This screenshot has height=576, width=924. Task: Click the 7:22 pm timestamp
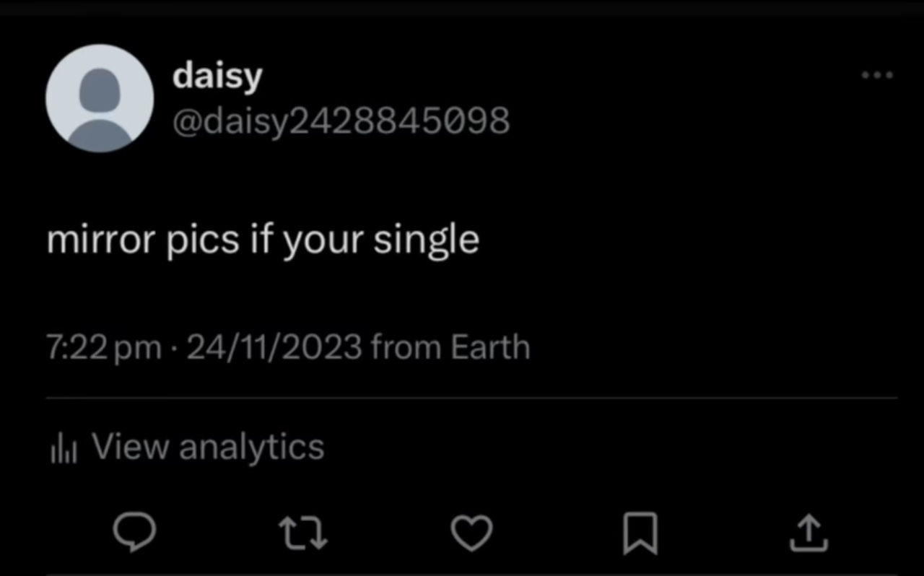pos(104,348)
